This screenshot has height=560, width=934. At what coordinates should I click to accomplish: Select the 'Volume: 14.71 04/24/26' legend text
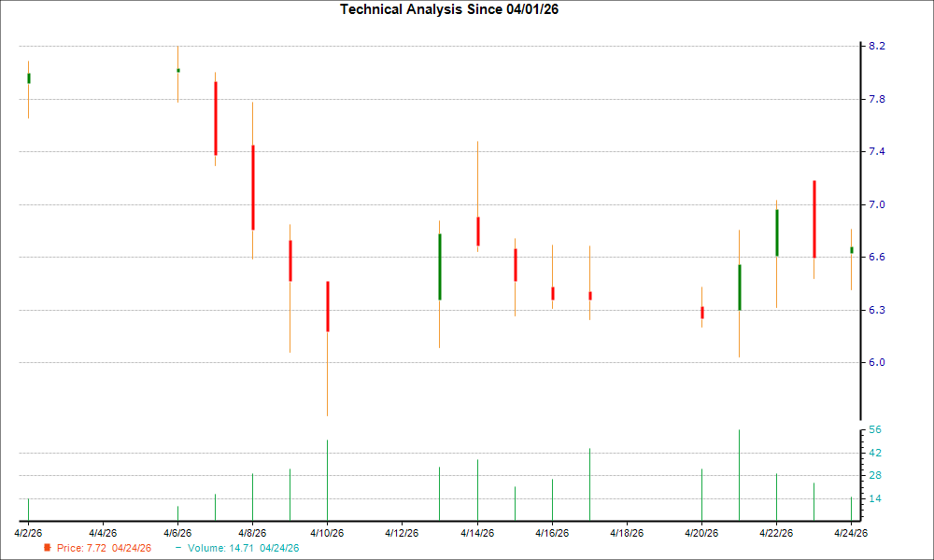pyautogui.click(x=243, y=548)
